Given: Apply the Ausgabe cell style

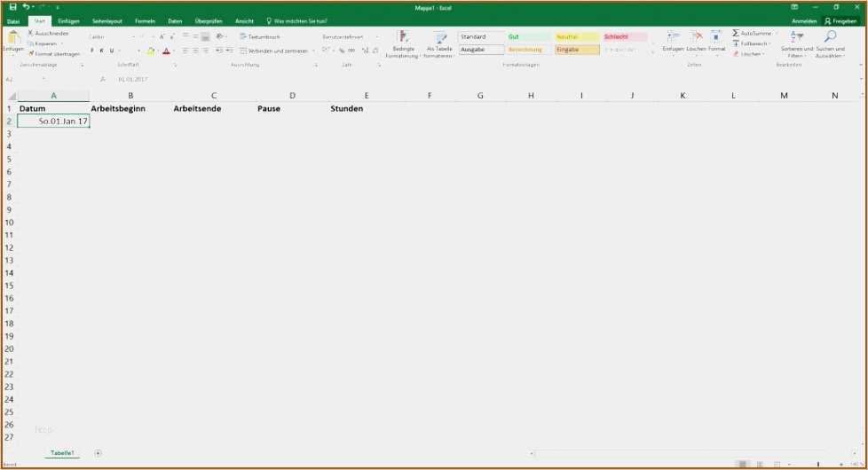Looking at the screenshot, I should [x=482, y=50].
